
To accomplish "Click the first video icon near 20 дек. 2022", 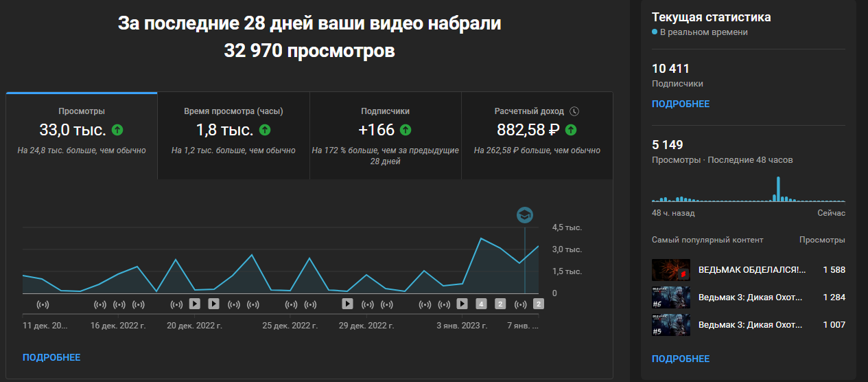I will pyautogui.click(x=195, y=304).
